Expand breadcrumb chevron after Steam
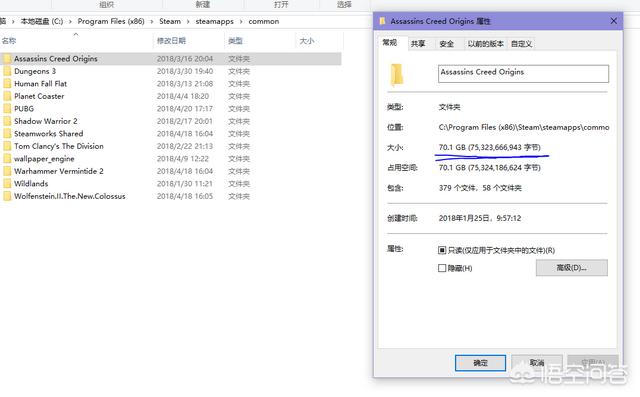The height and width of the screenshot is (397, 640). 188,22
